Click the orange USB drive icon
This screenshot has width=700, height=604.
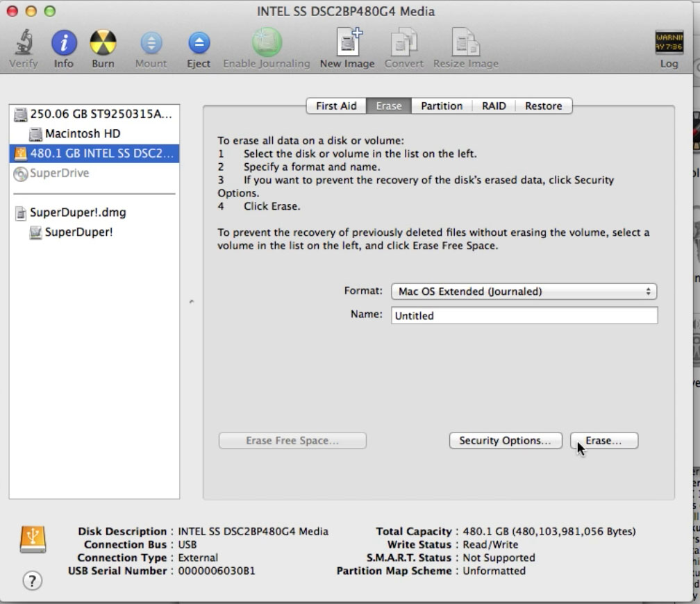pos(33,539)
